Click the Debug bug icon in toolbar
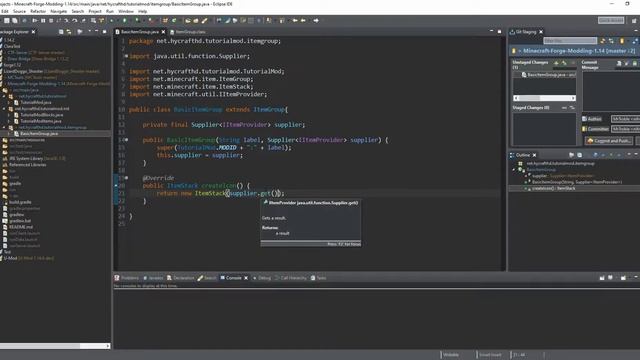Viewport: 640px width, 360px height. 111,20
